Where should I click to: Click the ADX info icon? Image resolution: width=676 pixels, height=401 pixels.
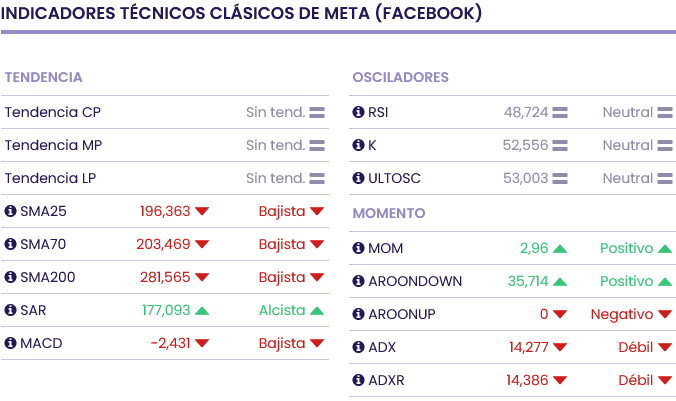coord(358,347)
